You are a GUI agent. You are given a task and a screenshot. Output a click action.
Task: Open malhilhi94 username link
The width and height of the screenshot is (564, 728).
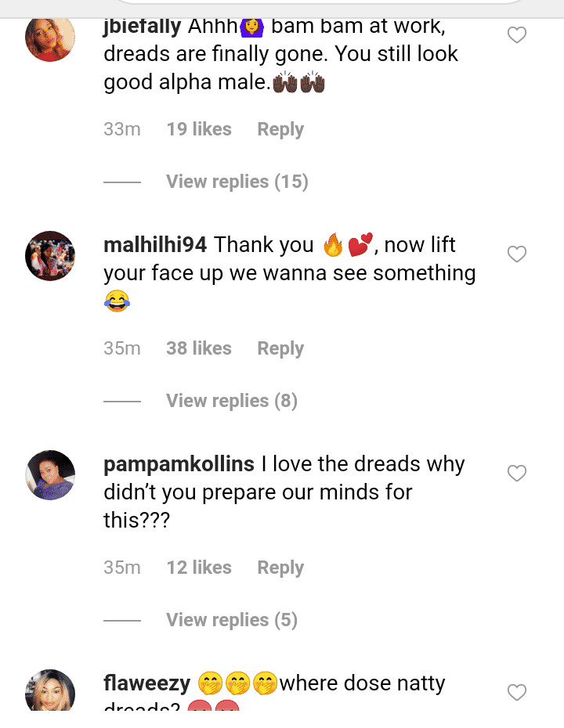(x=155, y=245)
